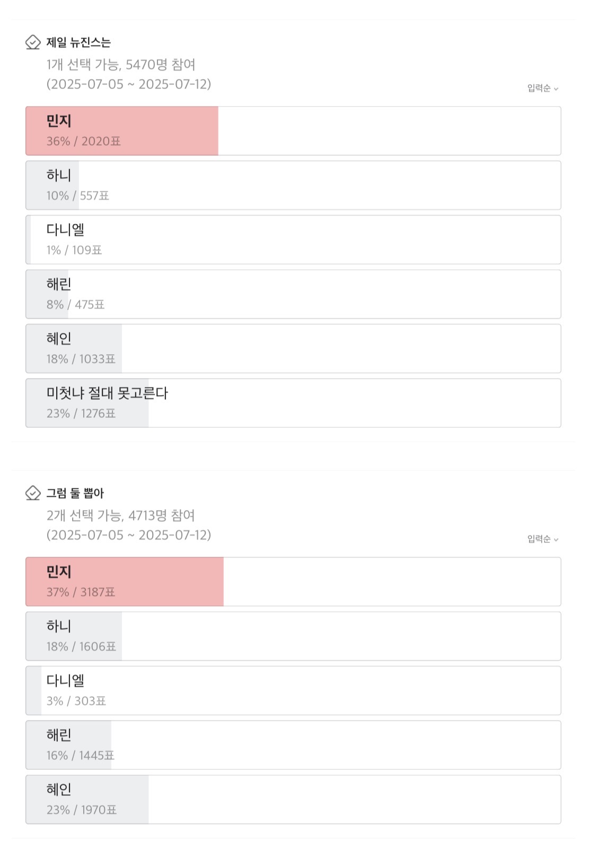Choose 다니엘 option with 109 votes
This screenshot has height=868, width=597.
pyautogui.click(x=293, y=240)
